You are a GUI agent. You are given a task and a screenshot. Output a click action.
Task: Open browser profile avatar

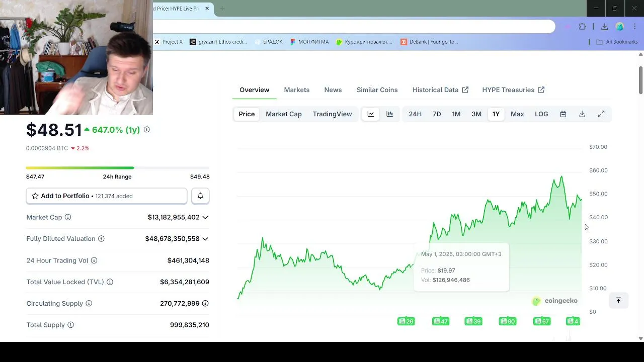[x=619, y=27]
